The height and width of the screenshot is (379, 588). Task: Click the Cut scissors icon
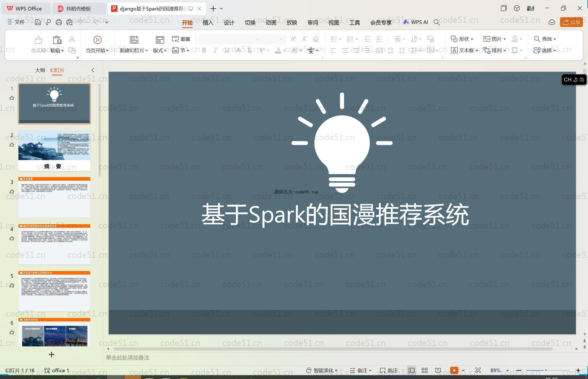pyautogui.click(x=72, y=39)
